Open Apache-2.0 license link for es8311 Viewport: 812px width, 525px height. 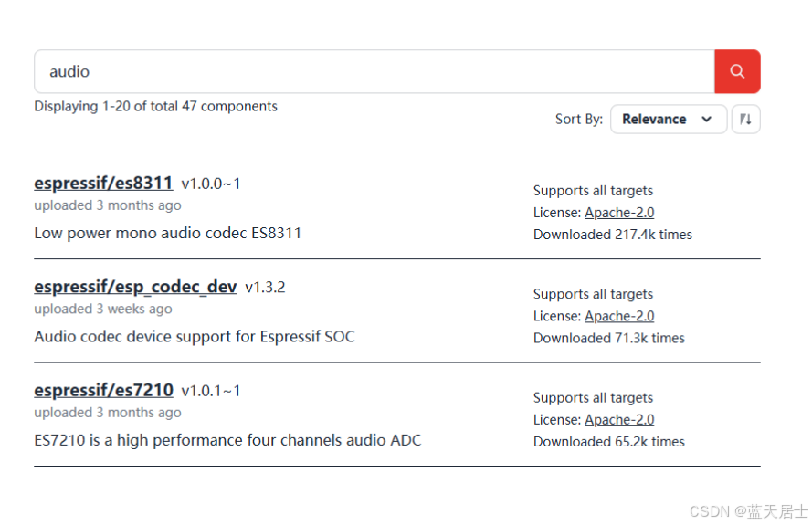click(x=619, y=213)
